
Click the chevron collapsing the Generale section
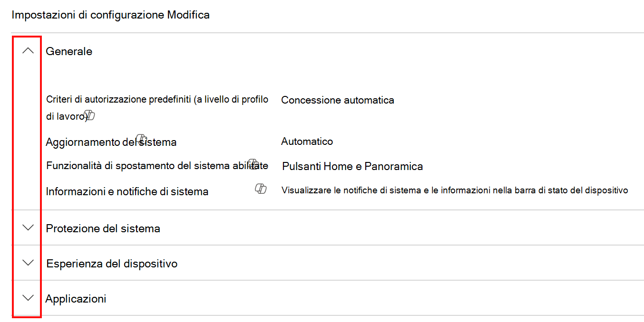pos(27,49)
